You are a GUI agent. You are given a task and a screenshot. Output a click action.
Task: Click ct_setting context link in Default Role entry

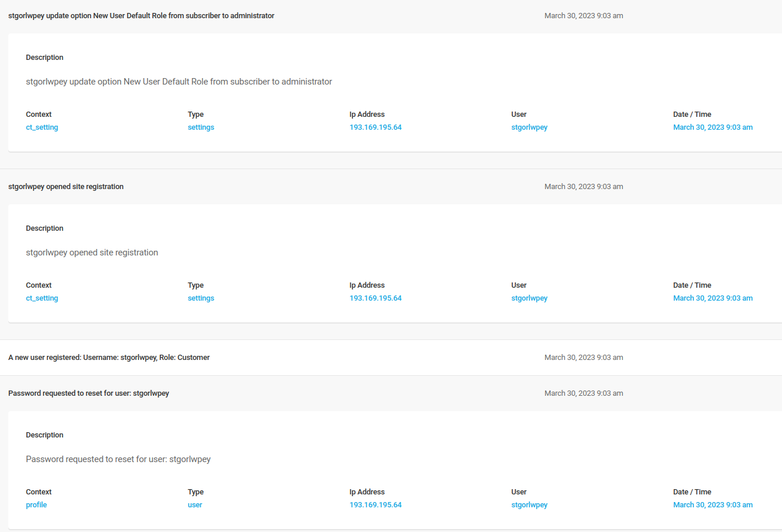click(42, 127)
